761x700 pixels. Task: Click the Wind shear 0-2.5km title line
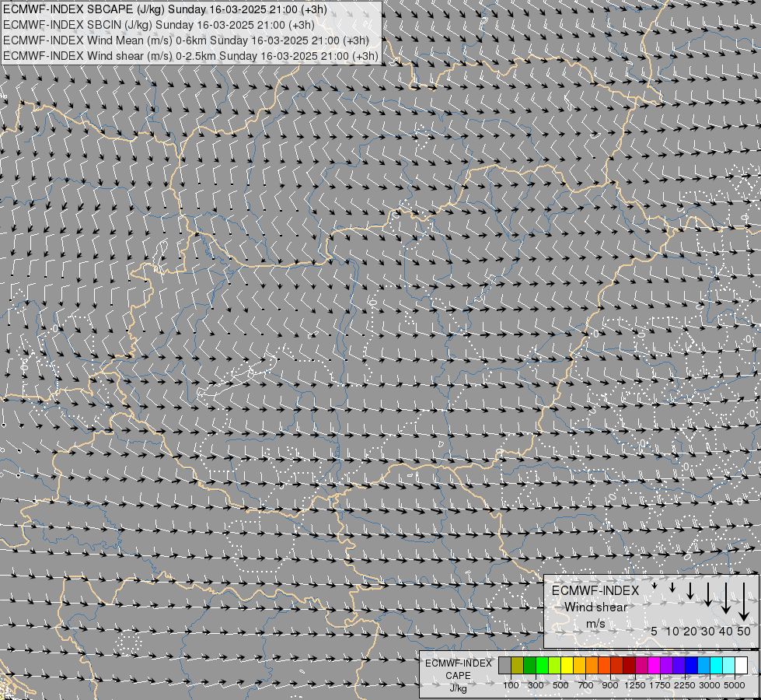(190, 56)
